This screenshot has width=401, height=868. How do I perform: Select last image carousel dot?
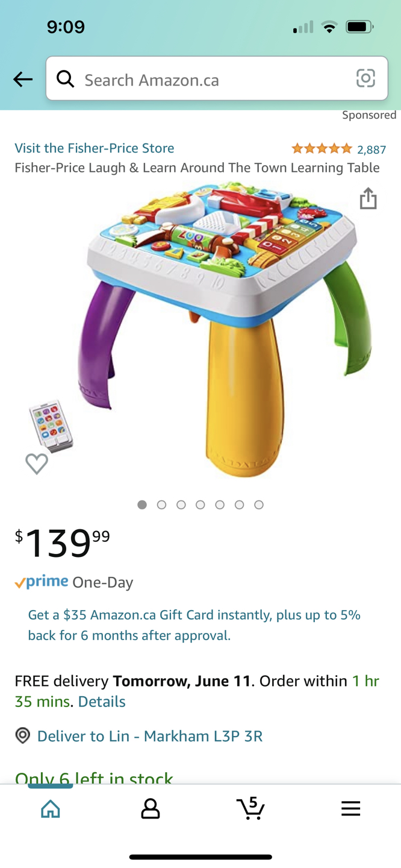259,505
